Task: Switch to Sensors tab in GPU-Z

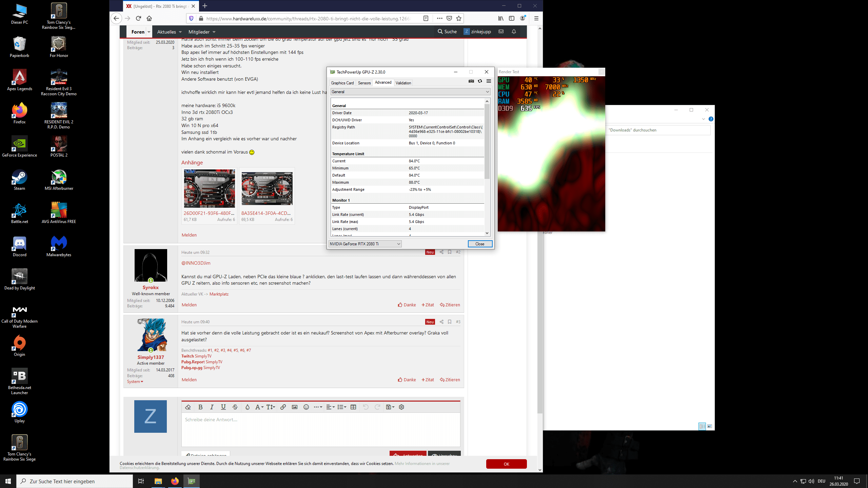Action: pos(364,83)
